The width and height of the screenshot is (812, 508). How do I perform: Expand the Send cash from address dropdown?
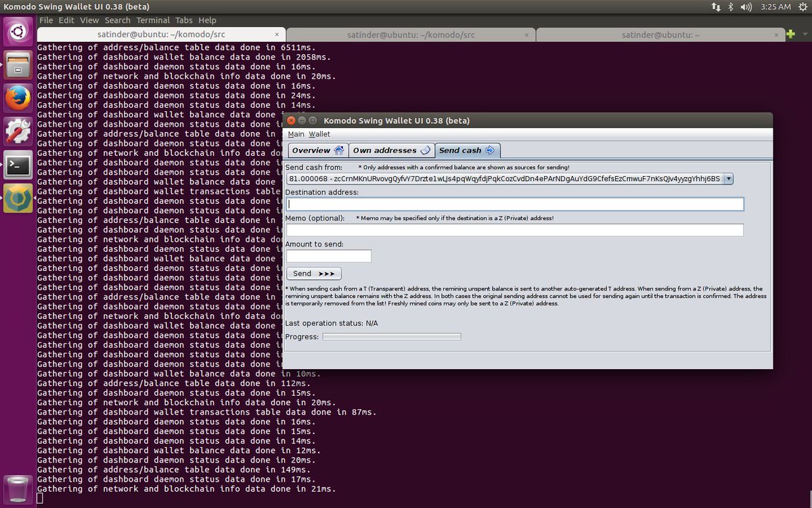tap(728, 179)
